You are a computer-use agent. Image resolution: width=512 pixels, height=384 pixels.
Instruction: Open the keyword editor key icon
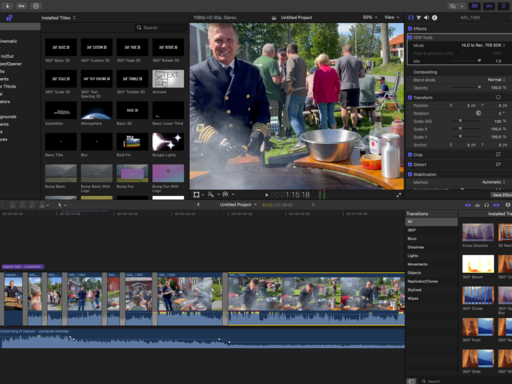[21, 6]
